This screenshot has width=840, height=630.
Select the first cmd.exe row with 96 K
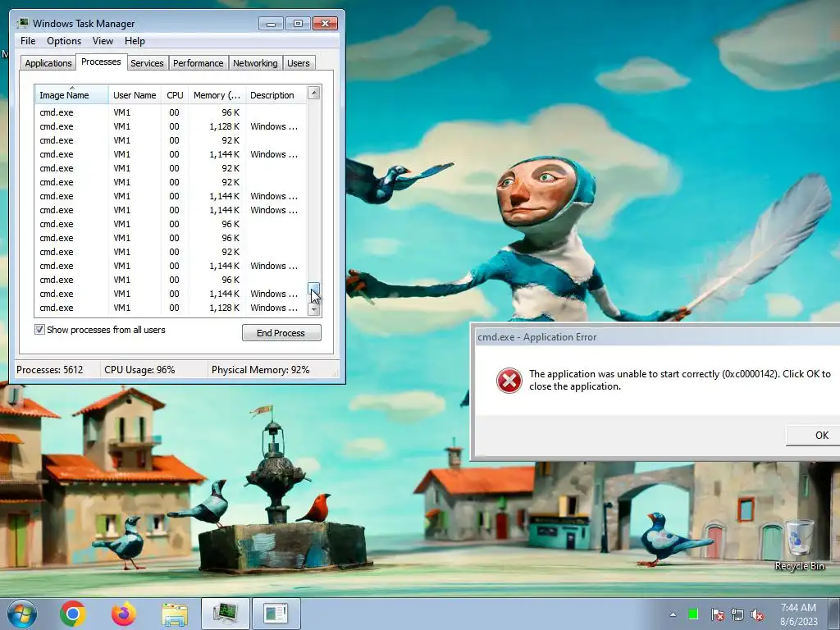[171, 112]
